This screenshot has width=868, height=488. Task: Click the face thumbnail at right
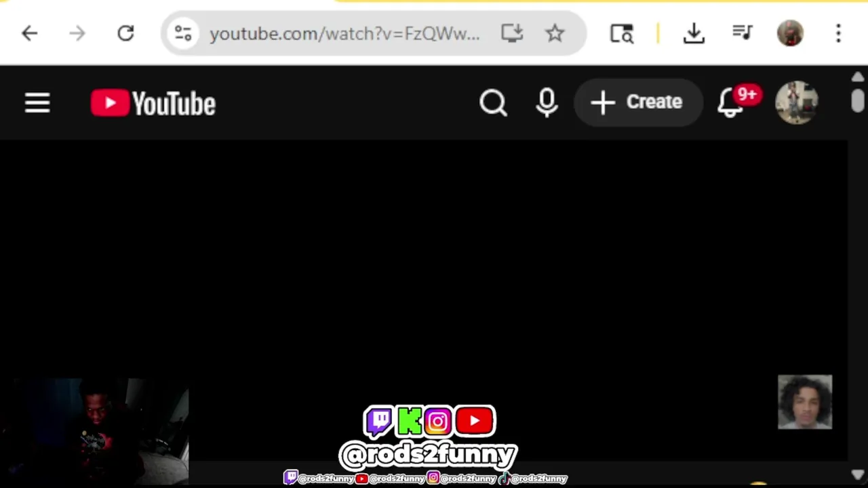point(805,402)
